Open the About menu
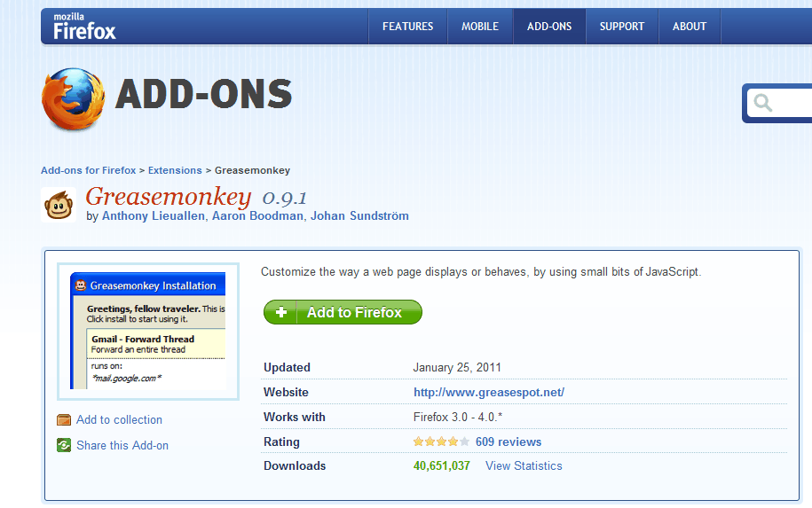Image resolution: width=812 pixels, height=508 pixels. tap(690, 27)
